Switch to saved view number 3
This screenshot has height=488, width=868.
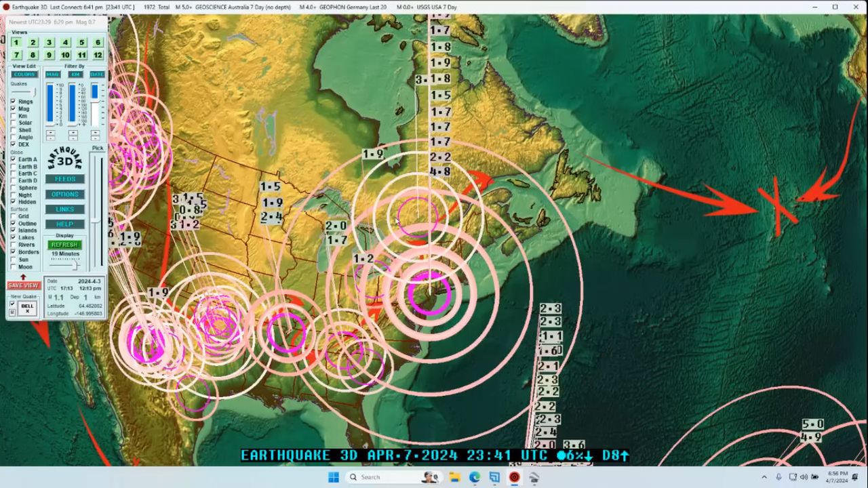(x=49, y=43)
